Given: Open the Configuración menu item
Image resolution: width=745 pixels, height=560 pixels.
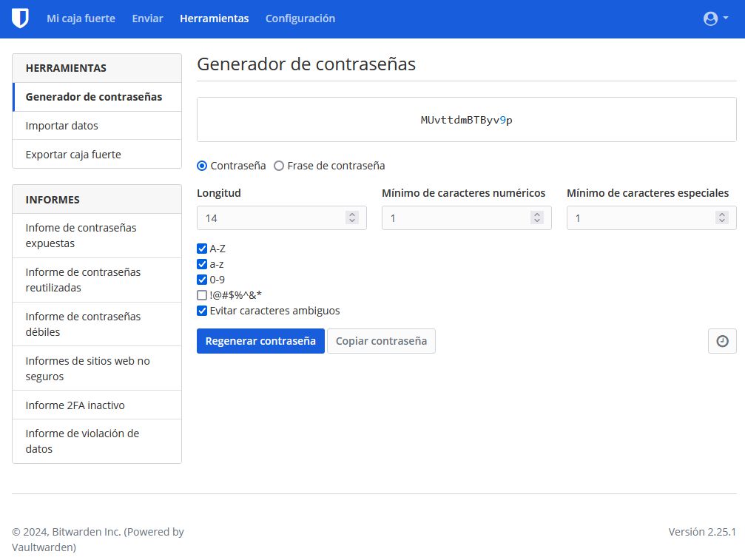Looking at the screenshot, I should [x=300, y=18].
